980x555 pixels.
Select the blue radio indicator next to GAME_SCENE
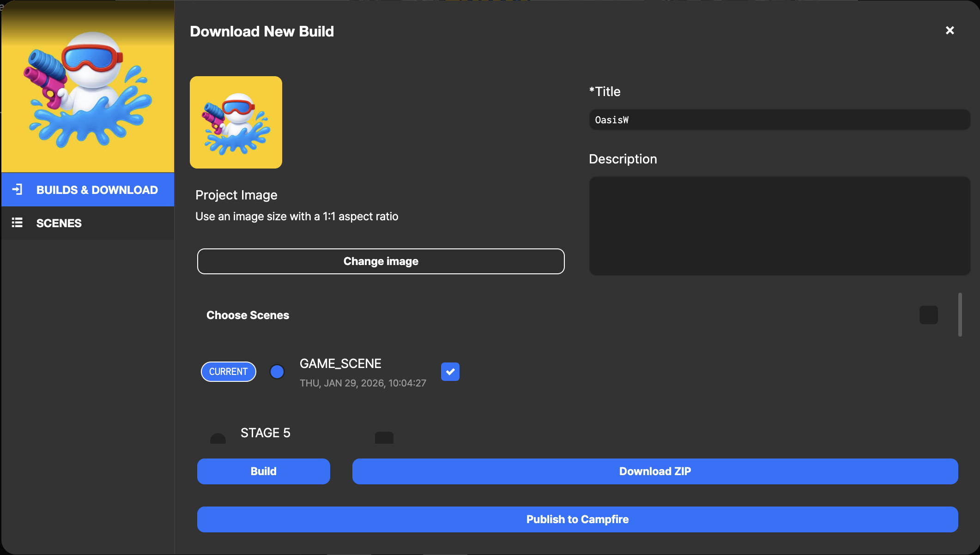coord(277,372)
